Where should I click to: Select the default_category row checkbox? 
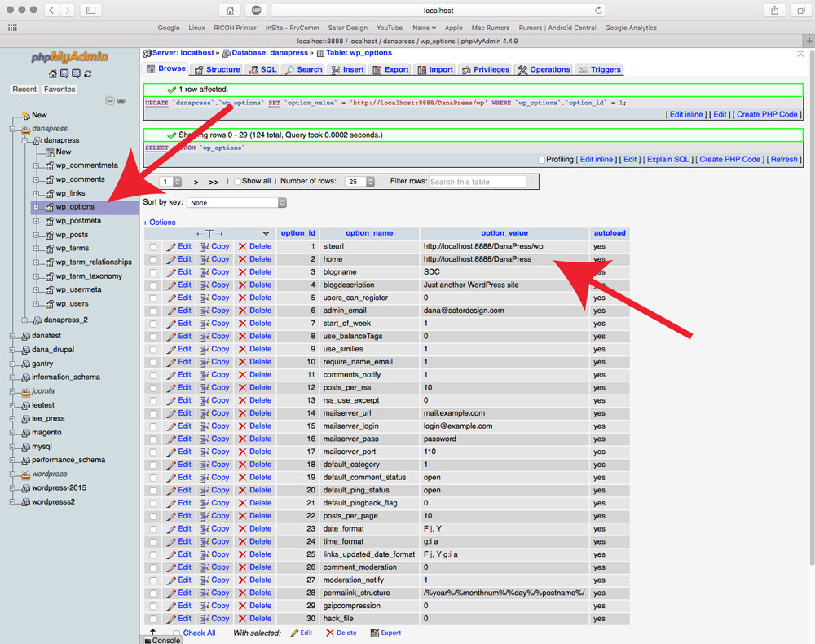153,465
